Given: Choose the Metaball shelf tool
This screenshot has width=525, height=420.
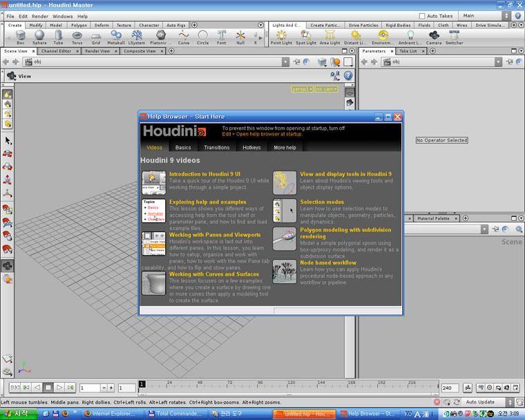Looking at the screenshot, I should click(116, 37).
